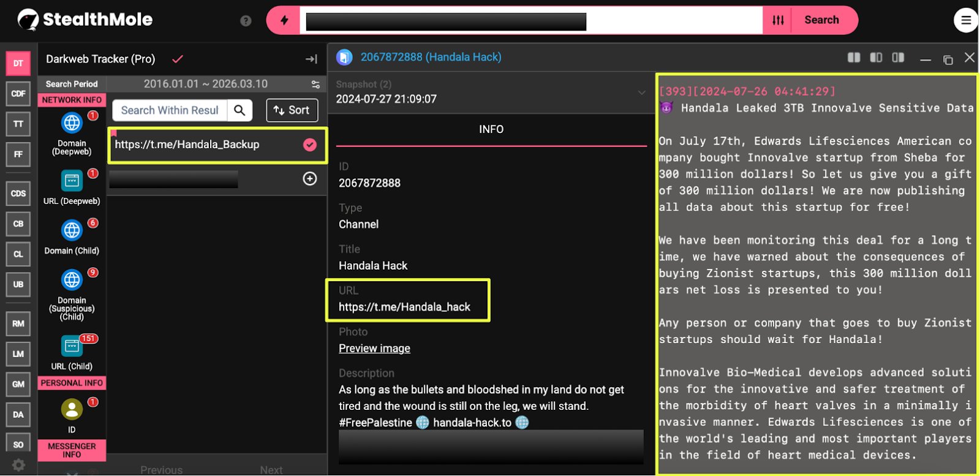
Task: Click the Preview image link
Action: (374, 349)
